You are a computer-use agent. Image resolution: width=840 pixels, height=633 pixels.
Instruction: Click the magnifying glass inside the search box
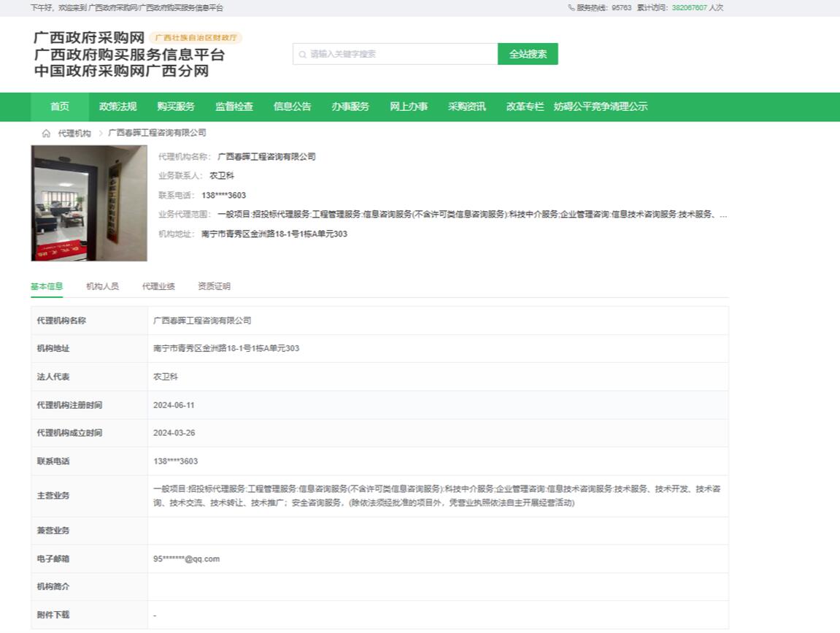click(x=303, y=54)
